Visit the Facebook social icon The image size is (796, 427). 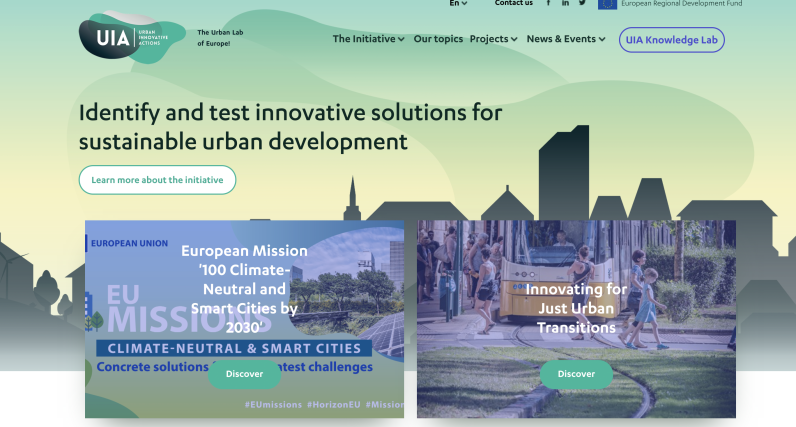pyautogui.click(x=548, y=3)
